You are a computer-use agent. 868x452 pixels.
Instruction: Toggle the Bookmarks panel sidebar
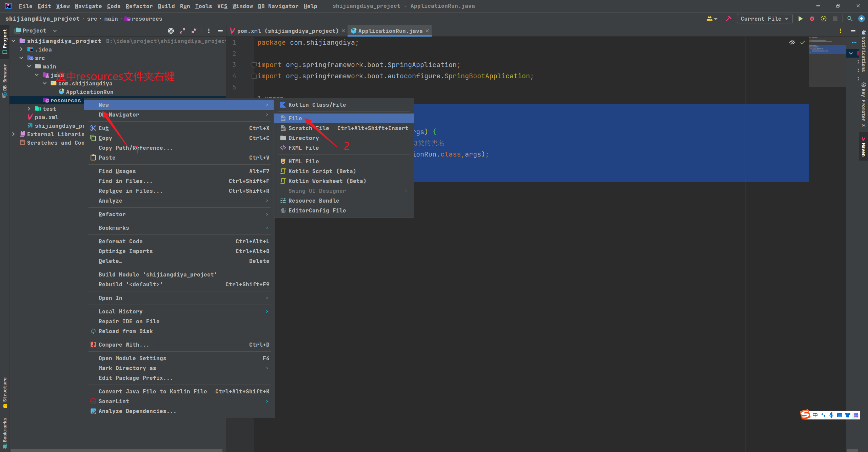point(6,433)
